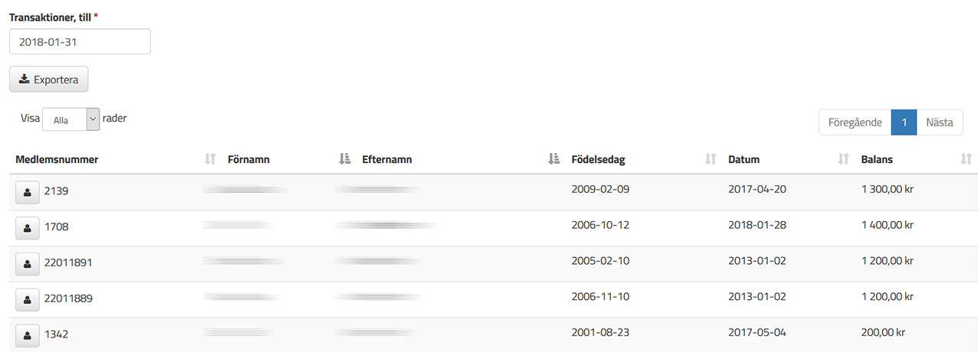Go to Föregående page
This screenshot has width=980, height=352.
(x=855, y=122)
